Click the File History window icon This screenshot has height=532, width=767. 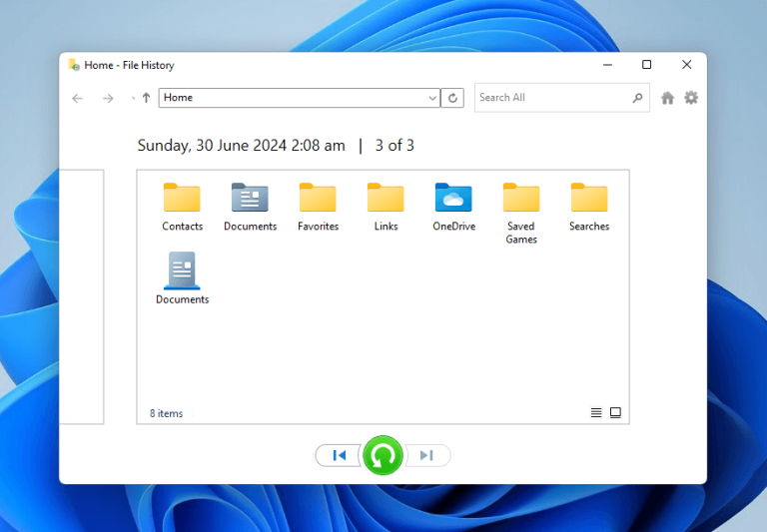pyautogui.click(x=74, y=65)
